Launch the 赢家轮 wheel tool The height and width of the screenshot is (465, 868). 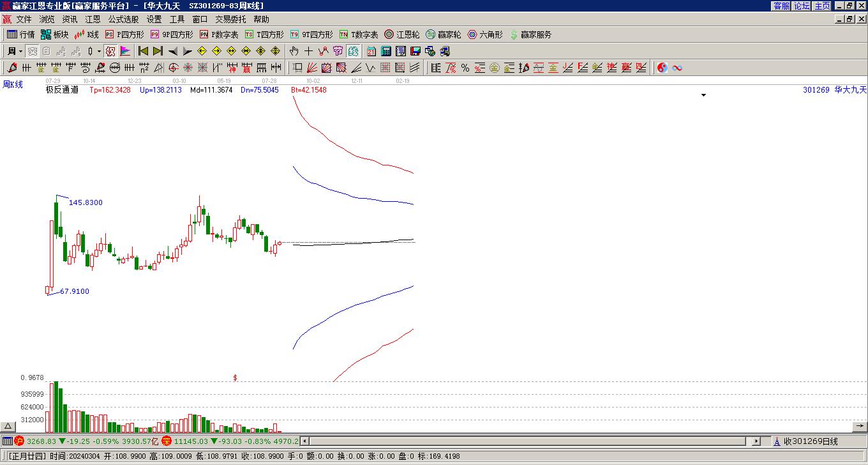point(444,34)
